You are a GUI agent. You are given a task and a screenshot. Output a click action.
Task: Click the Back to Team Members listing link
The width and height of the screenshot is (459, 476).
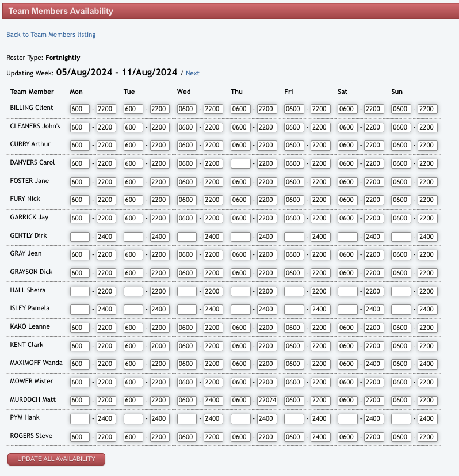[x=51, y=35]
